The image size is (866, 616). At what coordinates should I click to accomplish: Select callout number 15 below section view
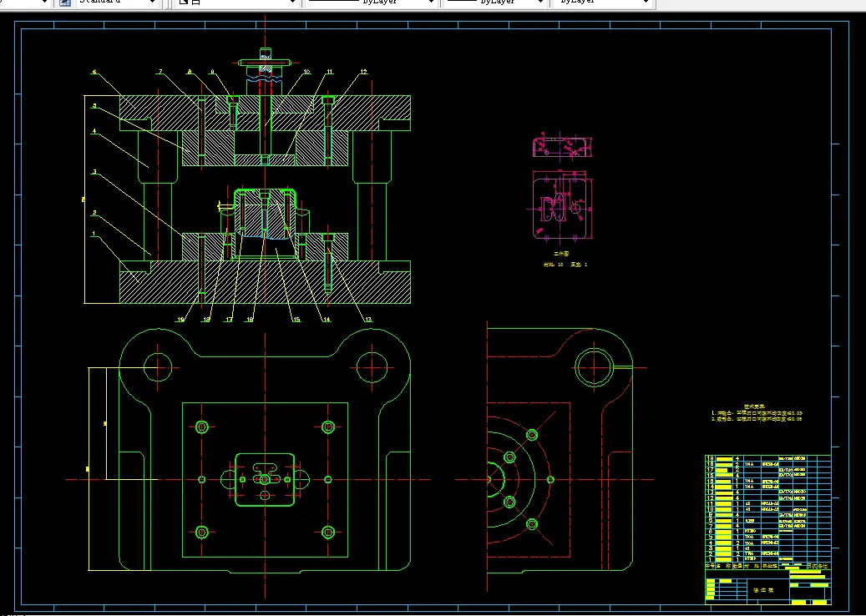(296, 320)
